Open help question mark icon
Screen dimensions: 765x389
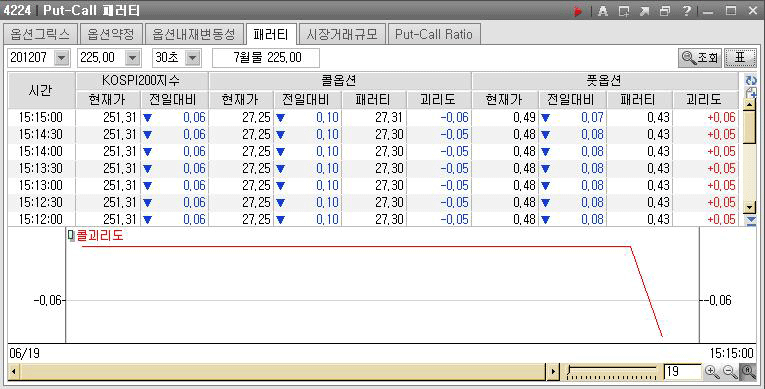pos(686,11)
